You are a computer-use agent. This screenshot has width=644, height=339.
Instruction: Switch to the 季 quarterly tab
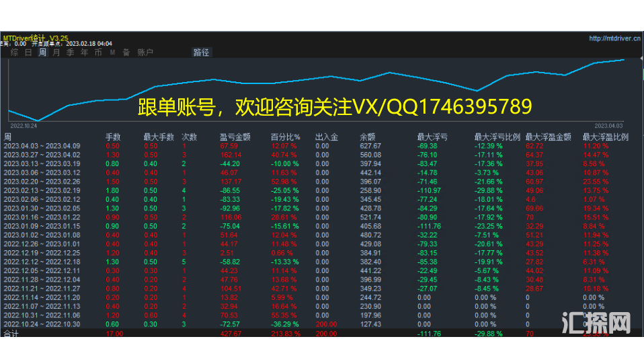click(70, 52)
